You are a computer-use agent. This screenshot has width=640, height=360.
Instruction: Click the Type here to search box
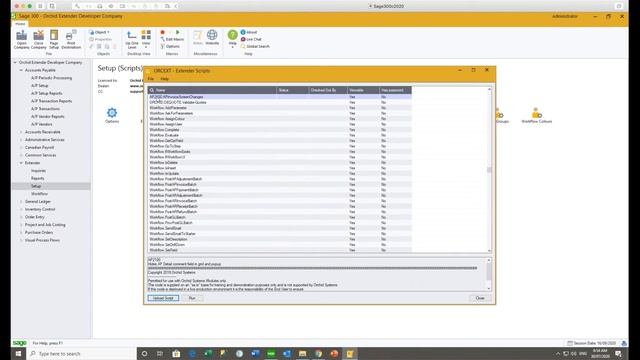click(x=82, y=353)
